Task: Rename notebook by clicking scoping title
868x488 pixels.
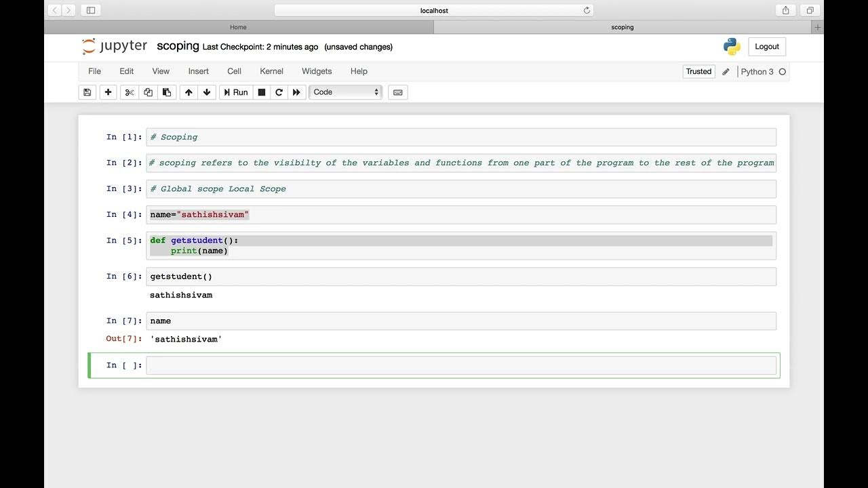Action: [x=178, y=46]
